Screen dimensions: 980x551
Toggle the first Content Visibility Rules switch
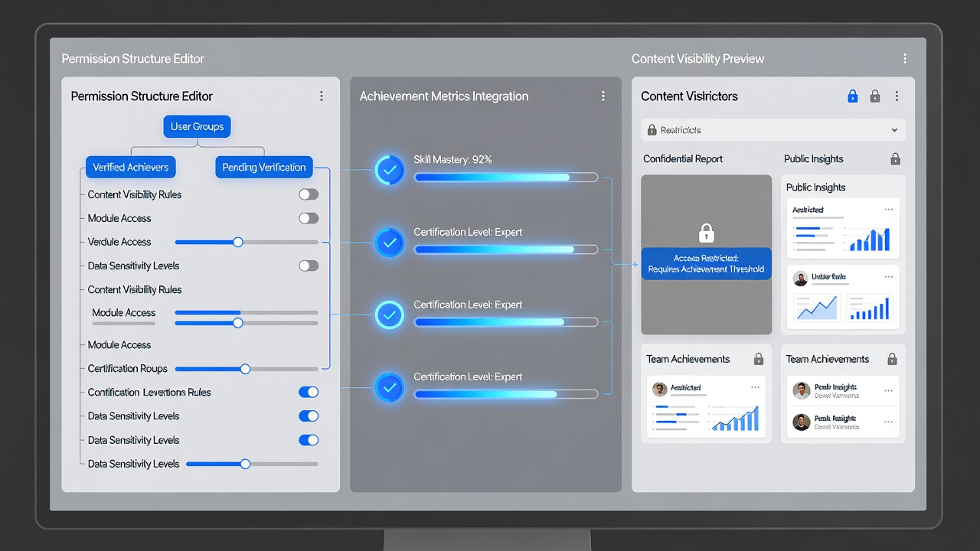(x=309, y=194)
